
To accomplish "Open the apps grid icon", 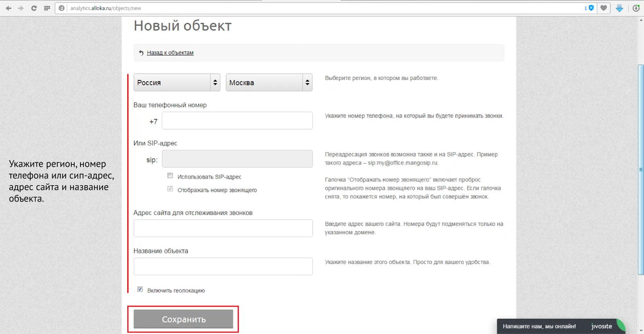I will point(47,8).
